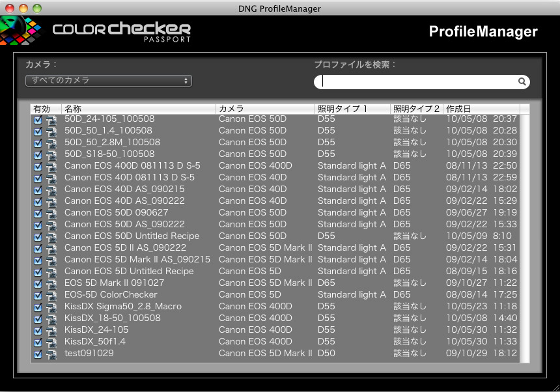Click date 10/05/08 20:28 cell
The height and width of the screenshot is (392, 560).
coord(481,130)
